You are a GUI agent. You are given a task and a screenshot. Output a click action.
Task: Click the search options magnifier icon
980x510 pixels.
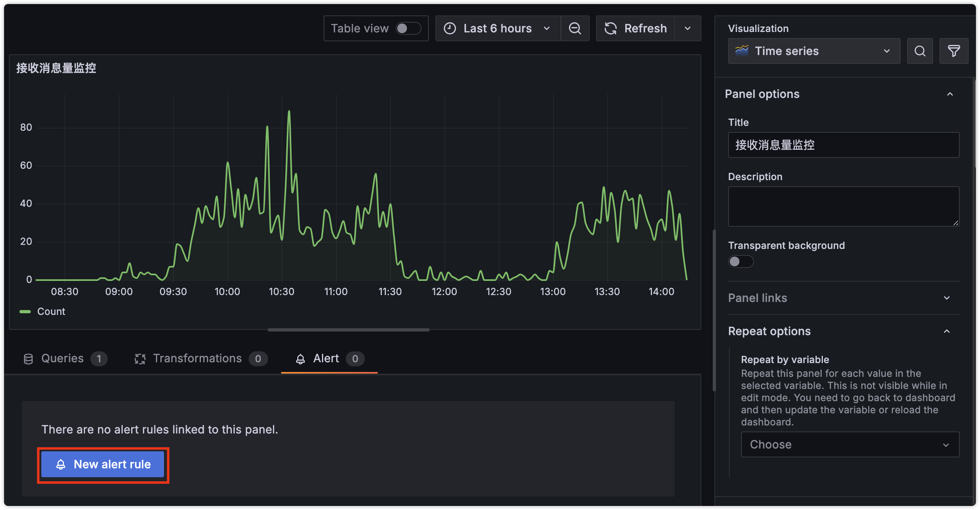[x=920, y=51]
